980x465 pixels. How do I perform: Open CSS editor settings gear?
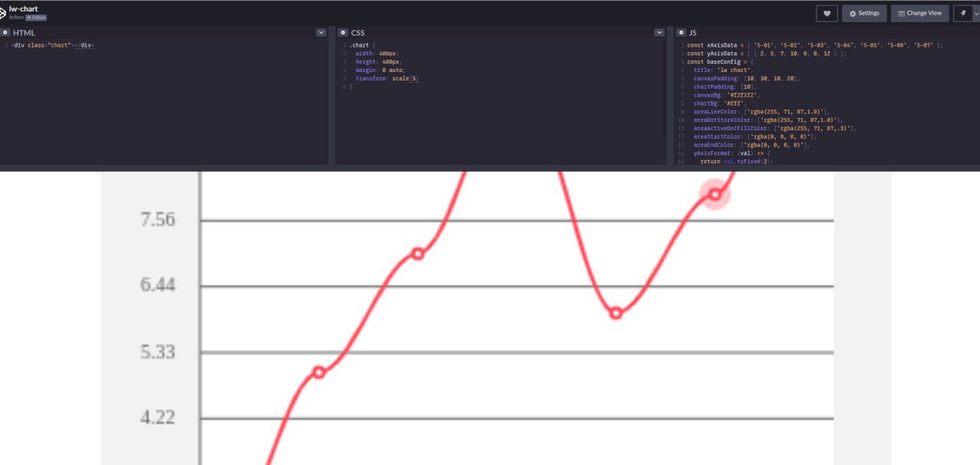pos(343,33)
